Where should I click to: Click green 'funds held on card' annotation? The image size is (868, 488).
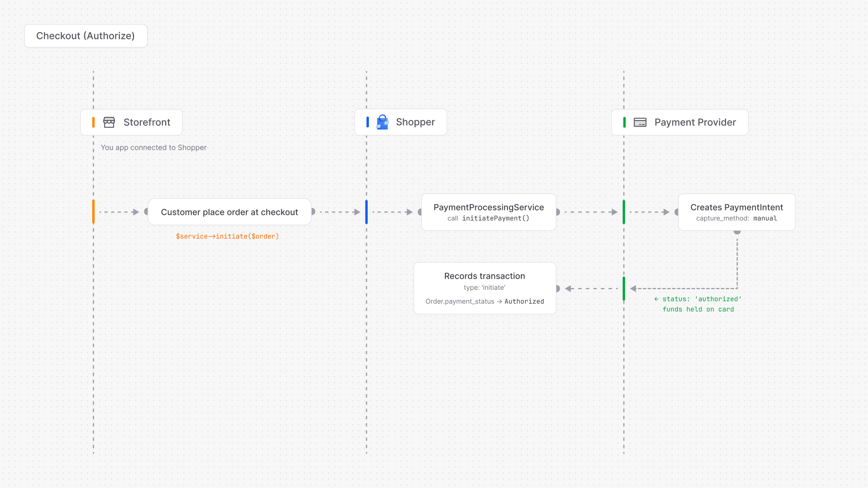tap(698, 309)
